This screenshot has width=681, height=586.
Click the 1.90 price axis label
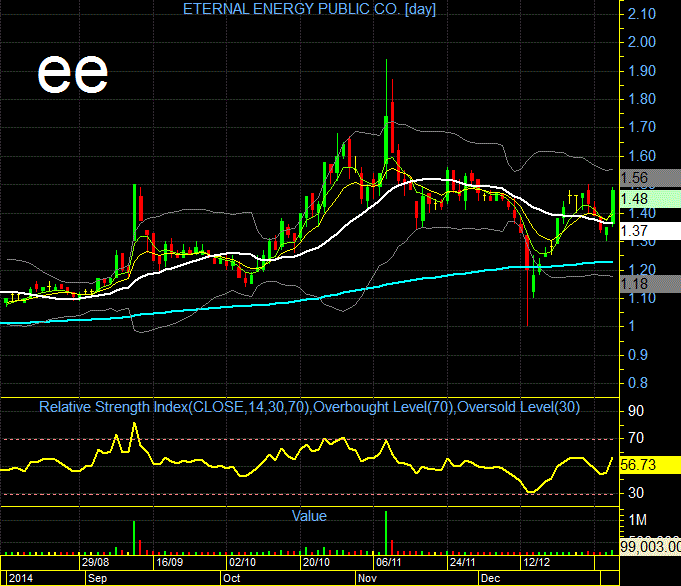pyautogui.click(x=641, y=71)
